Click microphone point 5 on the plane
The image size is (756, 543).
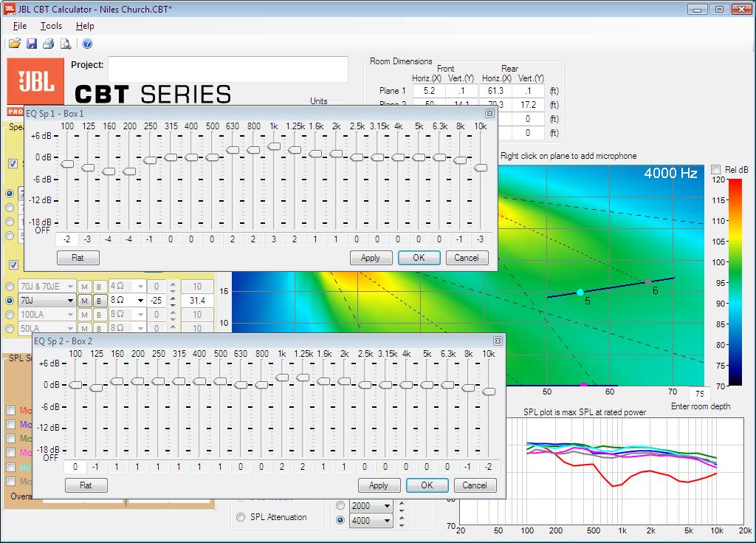point(580,293)
